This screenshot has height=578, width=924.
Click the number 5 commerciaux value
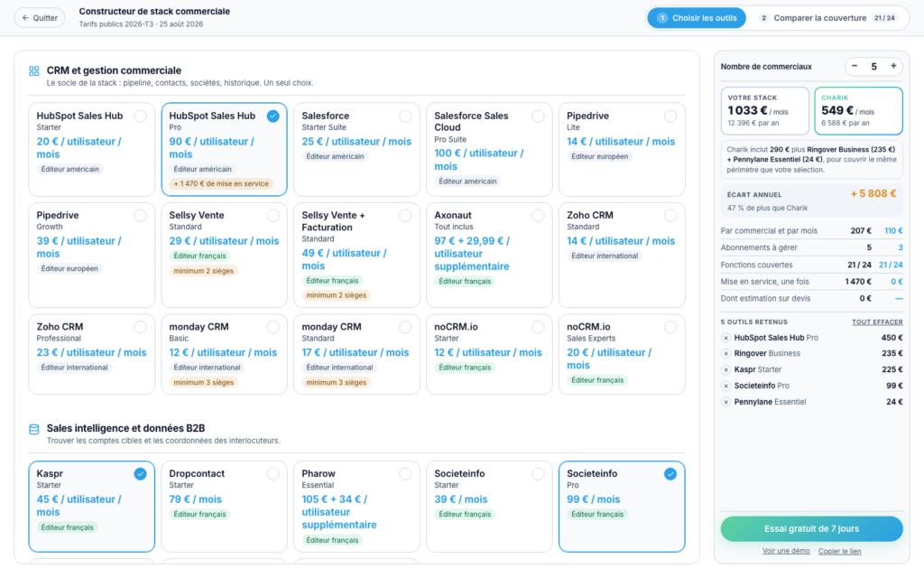coord(873,67)
